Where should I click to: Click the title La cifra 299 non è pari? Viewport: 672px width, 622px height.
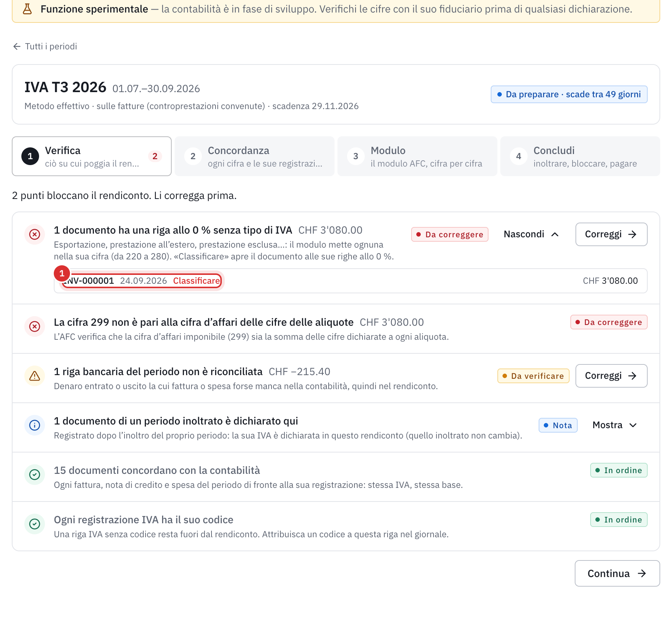coord(204,322)
